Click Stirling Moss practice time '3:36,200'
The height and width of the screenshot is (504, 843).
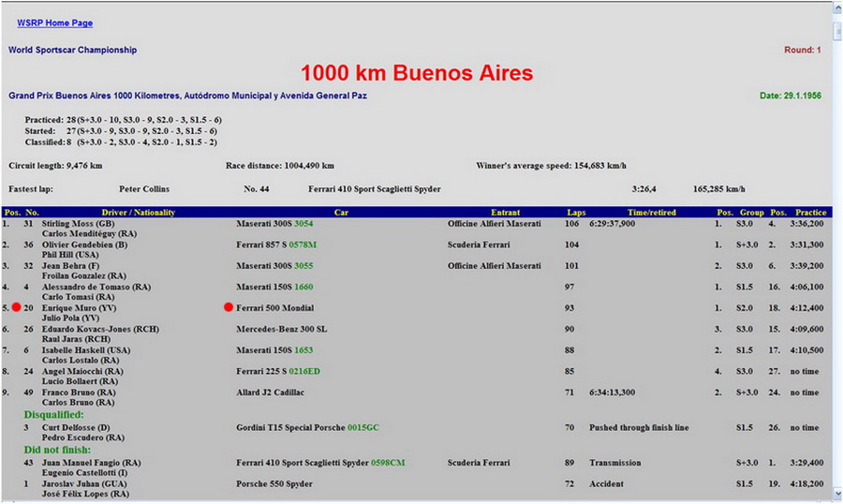point(806,224)
